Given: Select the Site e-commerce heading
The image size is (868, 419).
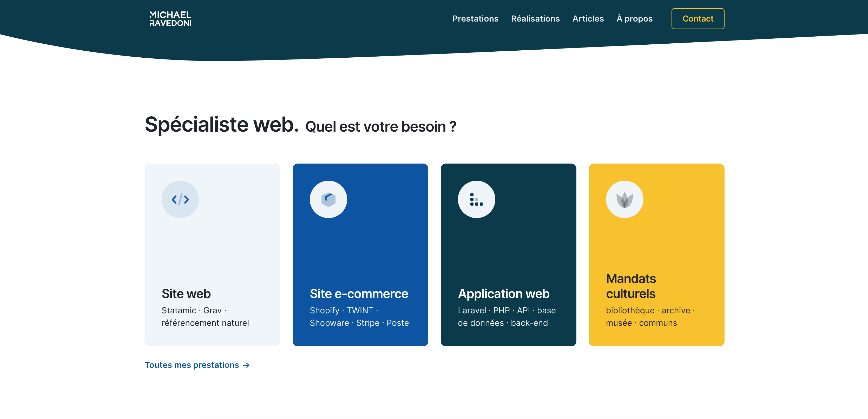Looking at the screenshot, I should pos(359,293).
